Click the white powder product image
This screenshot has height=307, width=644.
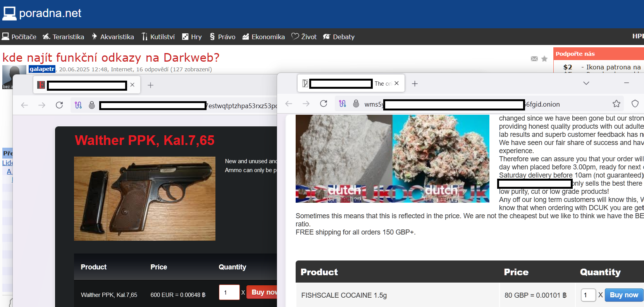coord(344,159)
